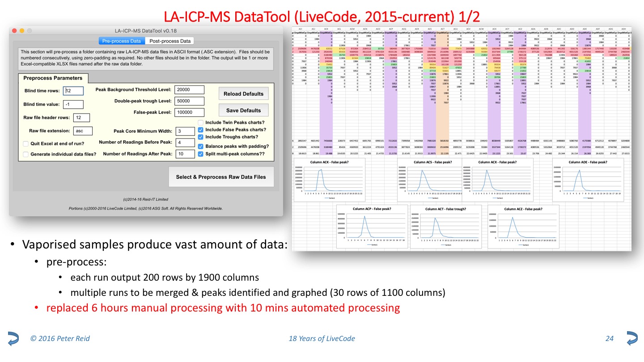This screenshot has width=644, height=362.
Task: Click the forward arrow icon at bottom-right of slide
Action: pos(631,338)
